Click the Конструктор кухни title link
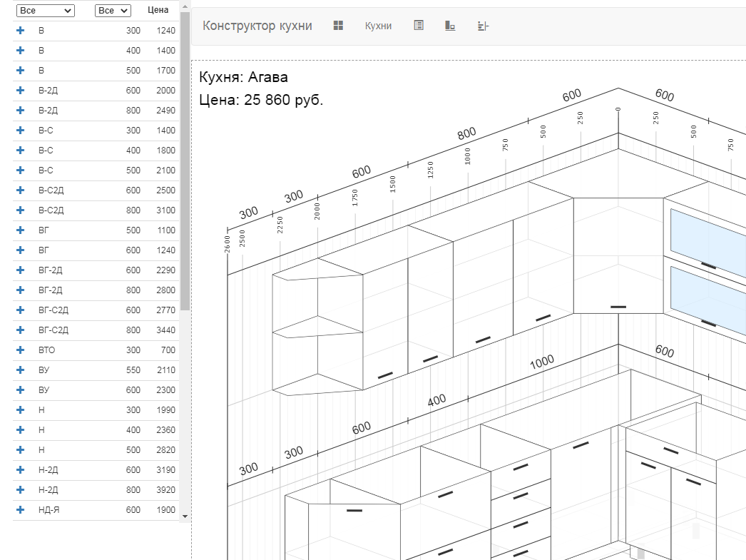 (x=257, y=26)
